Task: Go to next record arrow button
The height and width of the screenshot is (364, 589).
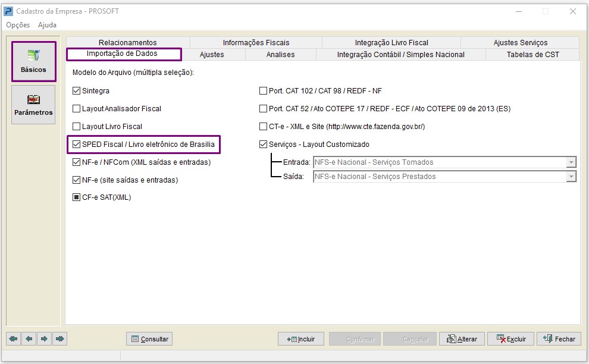Action: click(45, 339)
